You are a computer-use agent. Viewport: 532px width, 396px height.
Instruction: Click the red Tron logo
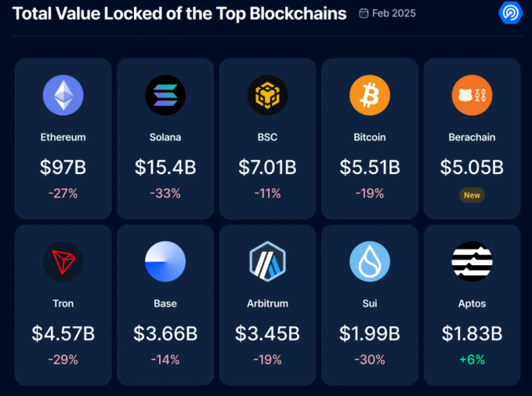pyautogui.click(x=63, y=262)
